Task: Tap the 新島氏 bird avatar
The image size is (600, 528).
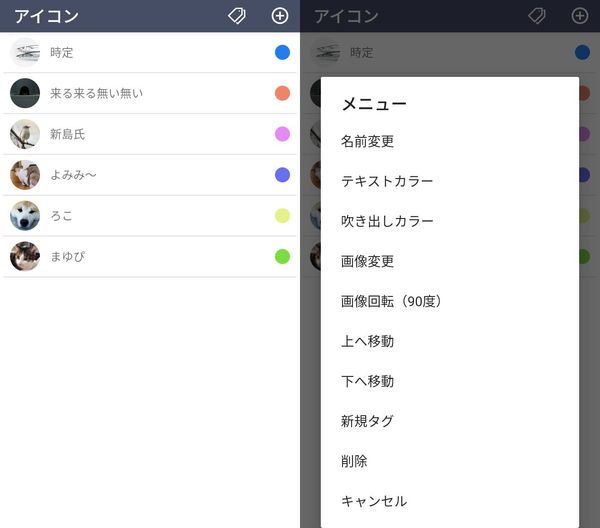Action: 25,134
